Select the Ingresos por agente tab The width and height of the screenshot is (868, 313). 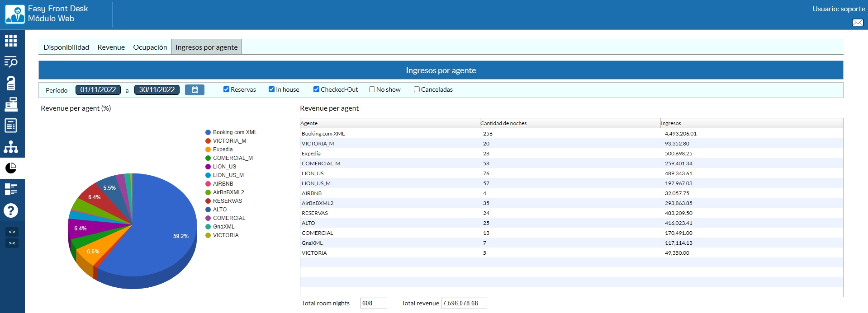click(x=207, y=47)
